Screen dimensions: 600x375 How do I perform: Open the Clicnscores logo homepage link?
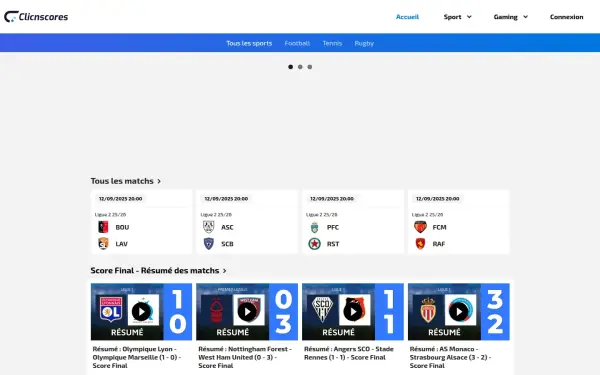point(36,16)
